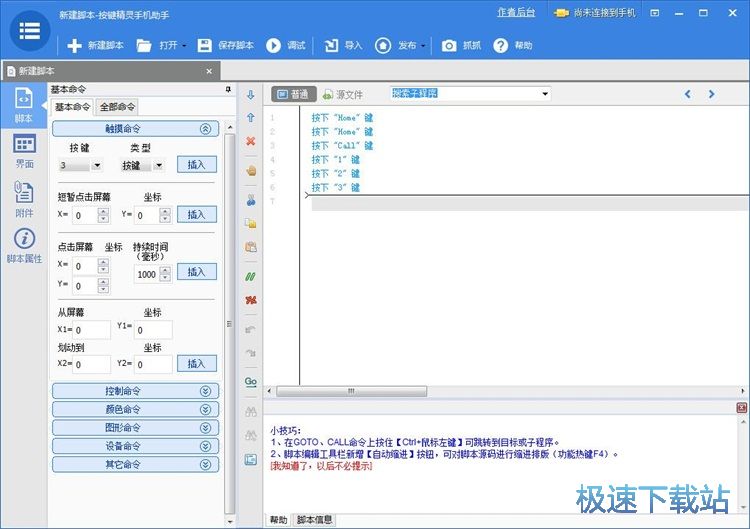Viewport: 750px width, 529px height.
Task: Open 脚本属性 (Script Properties) in sidebar
Action: click(x=24, y=245)
